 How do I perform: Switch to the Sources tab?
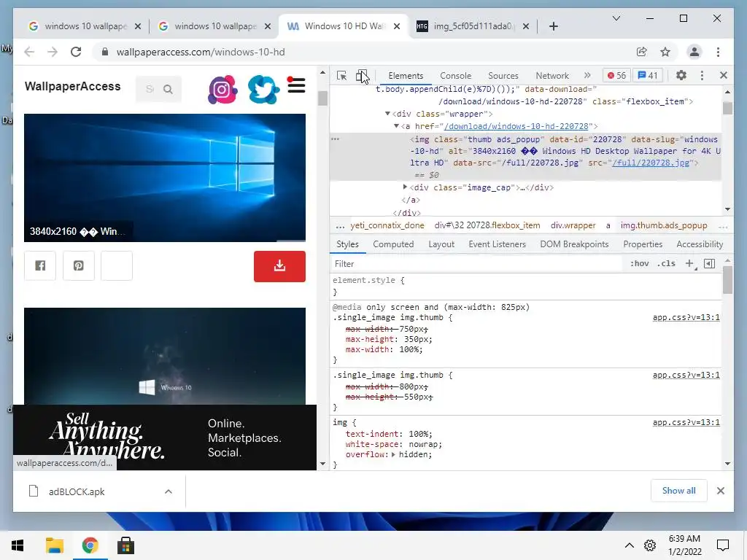click(503, 76)
